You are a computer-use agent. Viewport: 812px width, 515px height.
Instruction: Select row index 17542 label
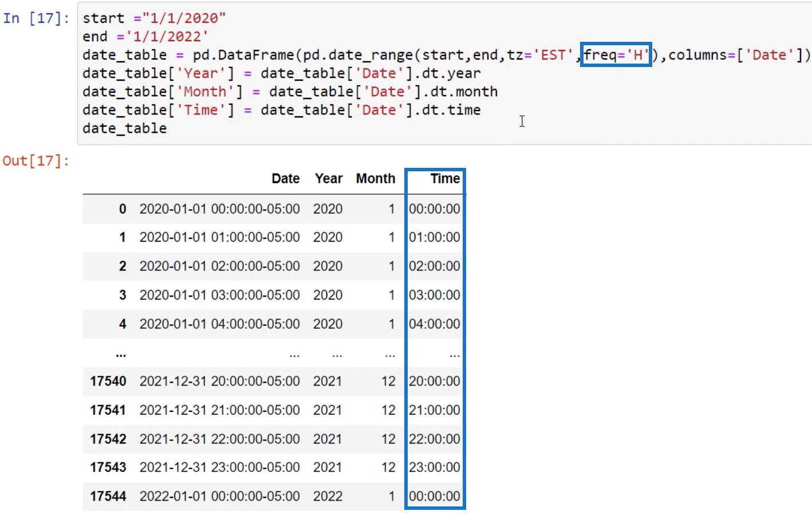[x=108, y=439]
